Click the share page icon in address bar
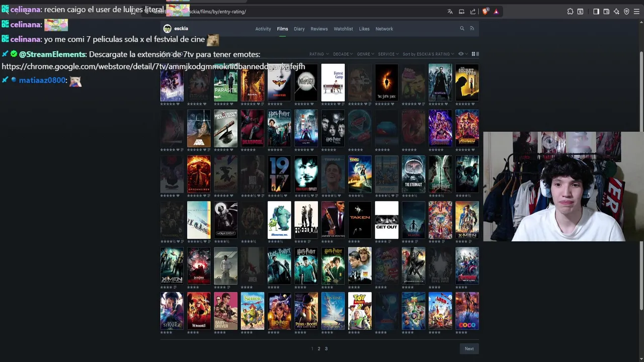 point(473,12)
